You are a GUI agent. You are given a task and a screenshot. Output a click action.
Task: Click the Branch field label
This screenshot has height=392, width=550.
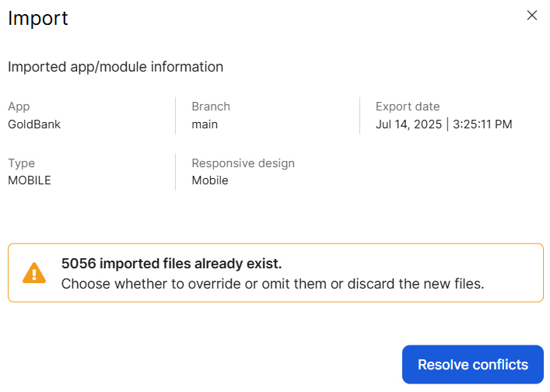pyautogui.click(x=211, y=107)
